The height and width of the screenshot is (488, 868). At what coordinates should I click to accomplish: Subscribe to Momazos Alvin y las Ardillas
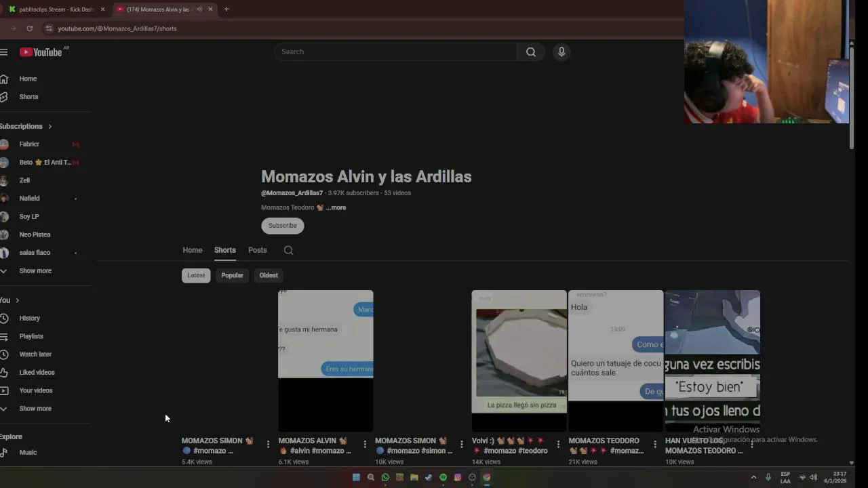283,226
